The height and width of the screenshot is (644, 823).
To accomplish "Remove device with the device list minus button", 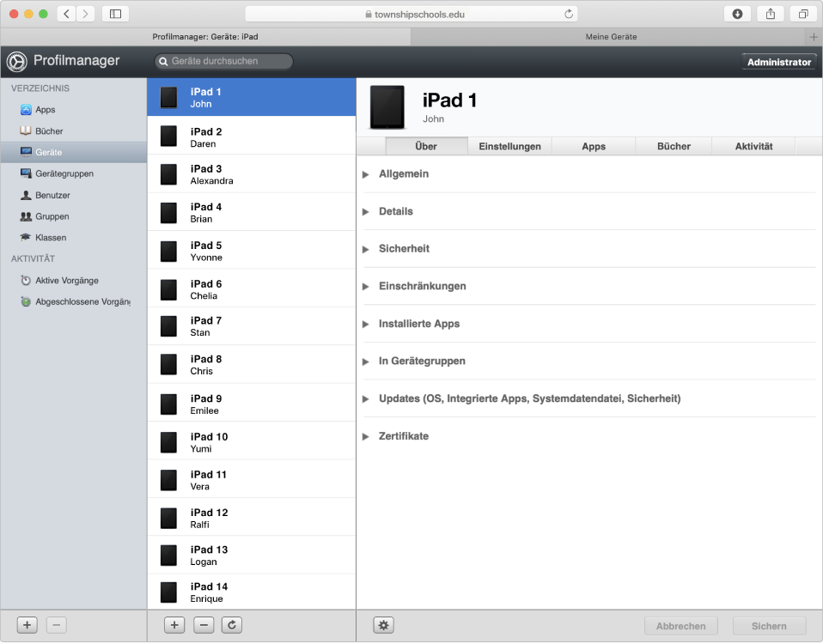I will point(204,626).
